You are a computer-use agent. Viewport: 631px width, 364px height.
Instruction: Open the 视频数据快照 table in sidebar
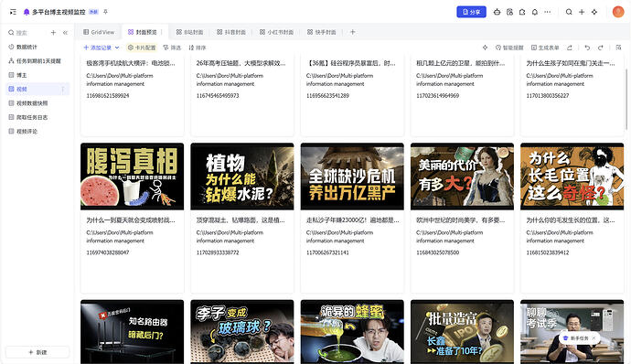(x=38, y=103)
